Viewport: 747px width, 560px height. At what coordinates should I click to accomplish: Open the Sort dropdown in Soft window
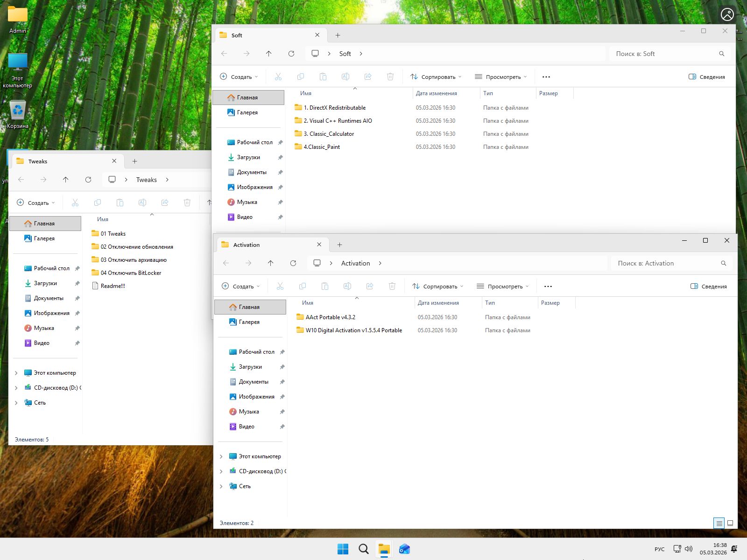[x=436, y=77]
